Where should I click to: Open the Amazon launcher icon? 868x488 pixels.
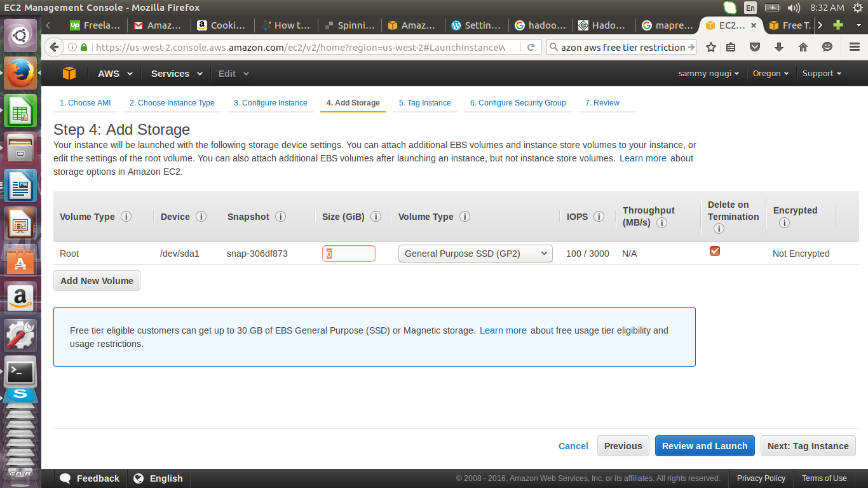pyautogui.click(x=20, y=297)
